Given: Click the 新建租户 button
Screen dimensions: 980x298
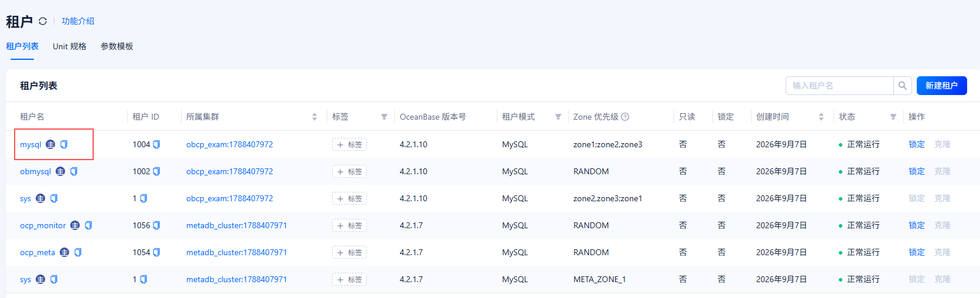Looking at the screenshot, I should coord(941,86).
